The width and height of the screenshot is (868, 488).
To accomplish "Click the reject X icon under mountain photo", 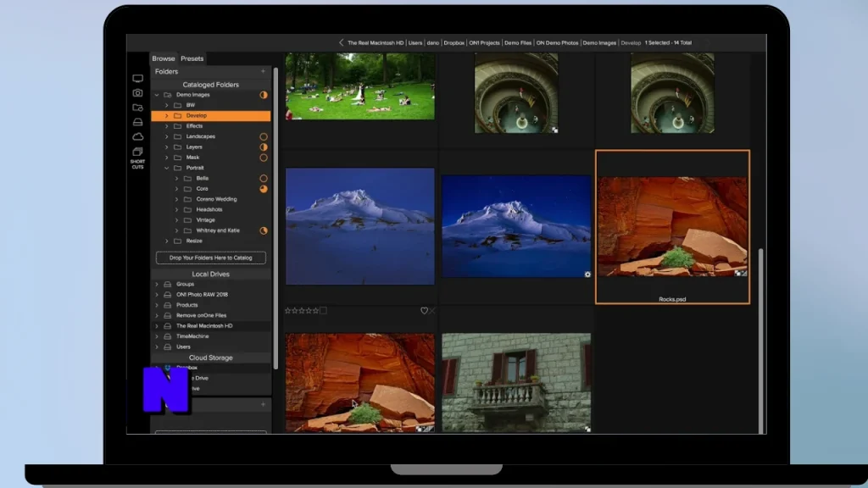I will pyautogui.click(x=432, y=311).
